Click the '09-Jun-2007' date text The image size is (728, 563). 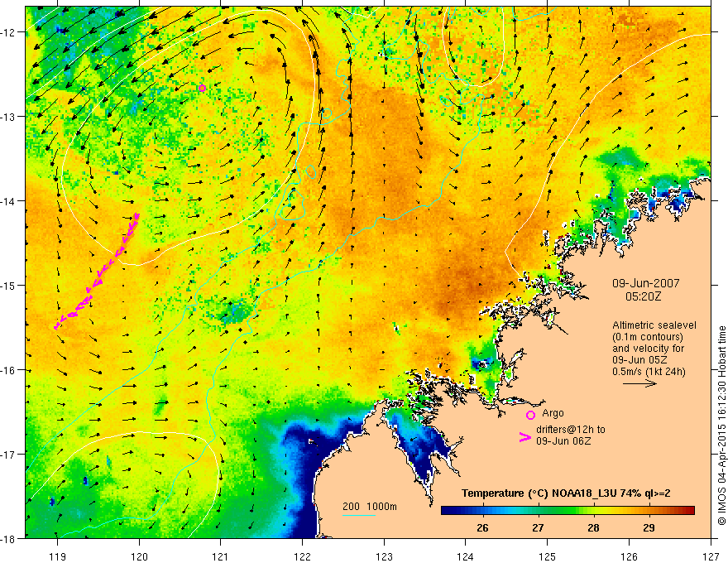point(646,283)
